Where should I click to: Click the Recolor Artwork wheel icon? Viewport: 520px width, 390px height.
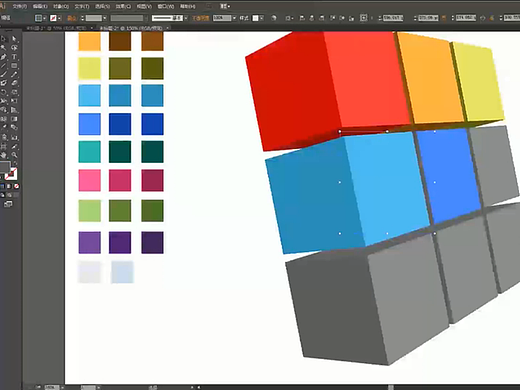pyautogui.click(x=274, y=18)
